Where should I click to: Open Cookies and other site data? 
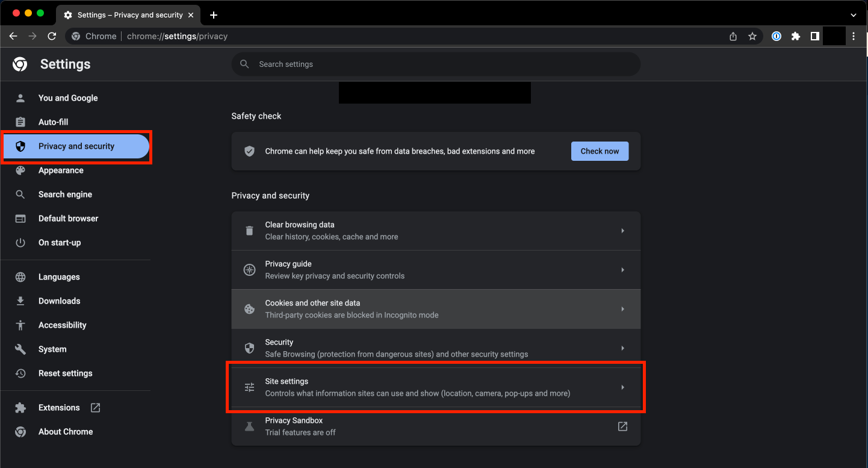[x=436, y=309]
